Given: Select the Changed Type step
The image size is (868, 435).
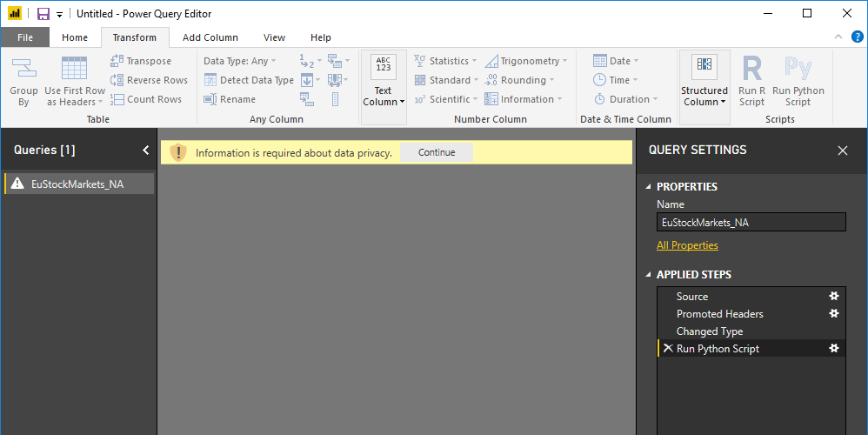Looking at the screenshot, I should click(x=751, y=331).
